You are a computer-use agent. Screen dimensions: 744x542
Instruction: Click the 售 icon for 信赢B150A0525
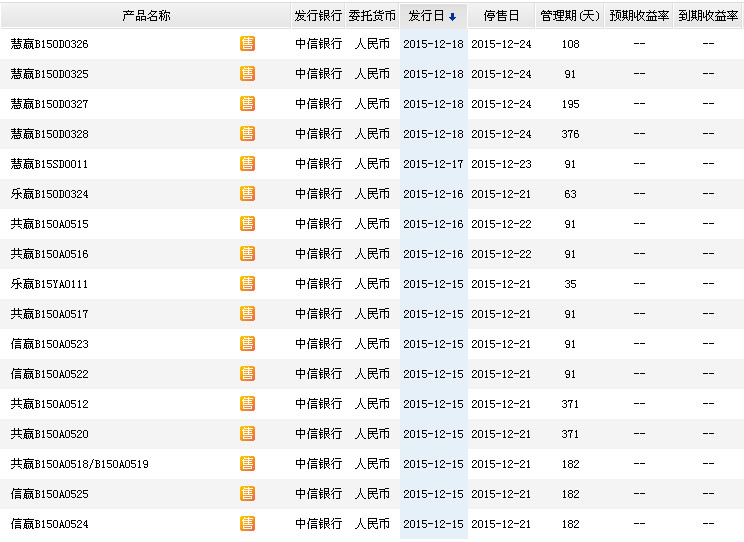tap(247, 494)
